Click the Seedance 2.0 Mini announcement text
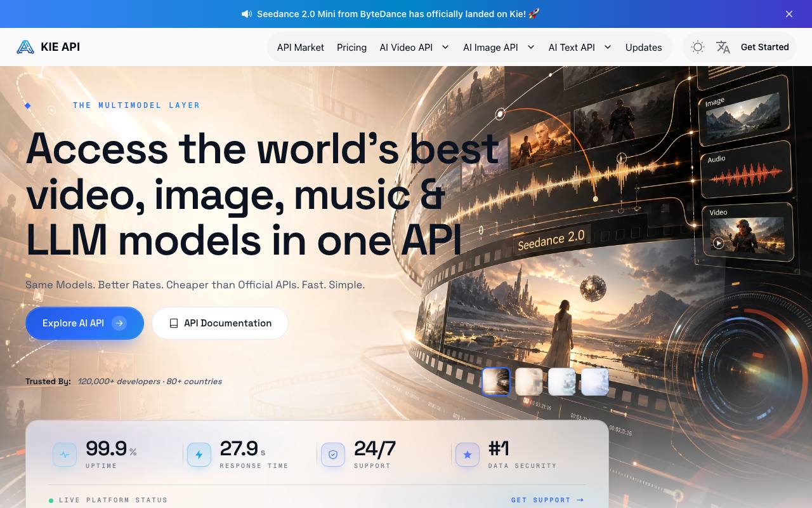The height and width of the screenshot is (508, 812). (x=398, y=14)
